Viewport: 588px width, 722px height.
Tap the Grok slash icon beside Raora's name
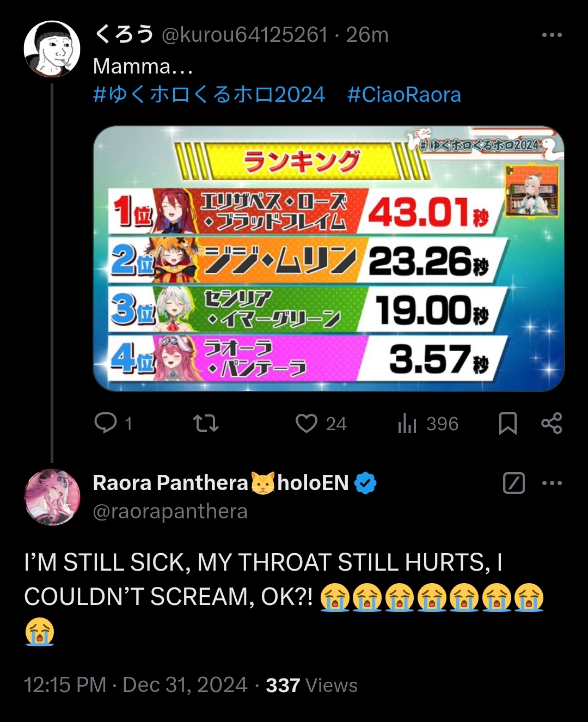514,483
